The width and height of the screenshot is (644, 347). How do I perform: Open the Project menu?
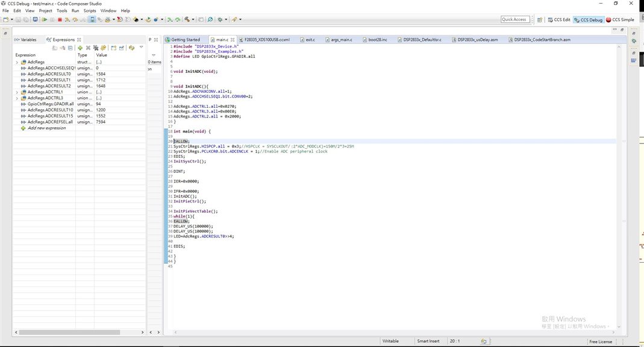46,11
